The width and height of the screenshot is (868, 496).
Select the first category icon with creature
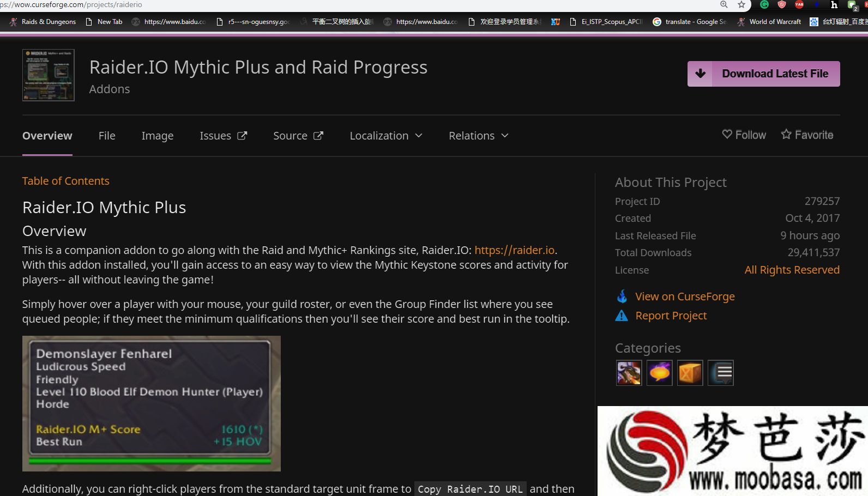629,373
